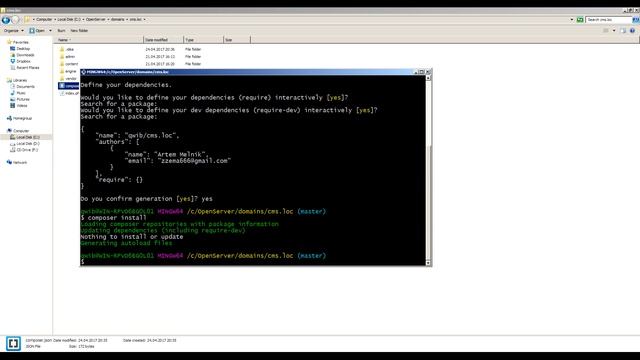
Task: Sort by the Size column header
Action: (237, 40)
